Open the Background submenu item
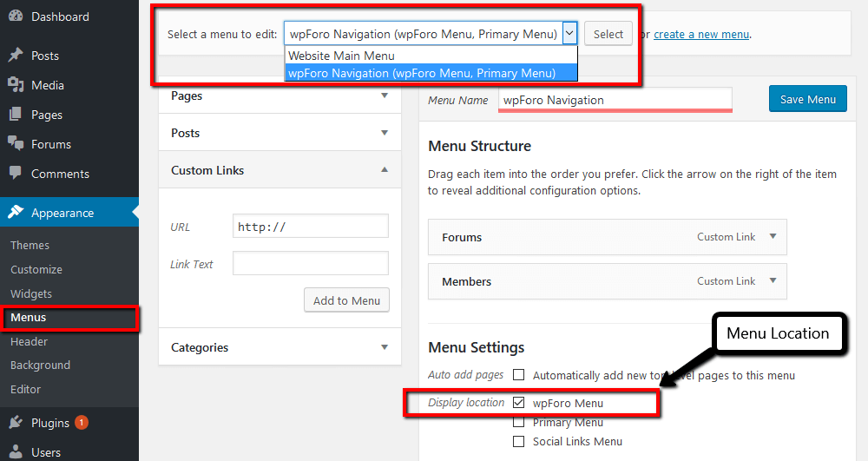Screen dimensions: 868x461 tap(41, 366)
